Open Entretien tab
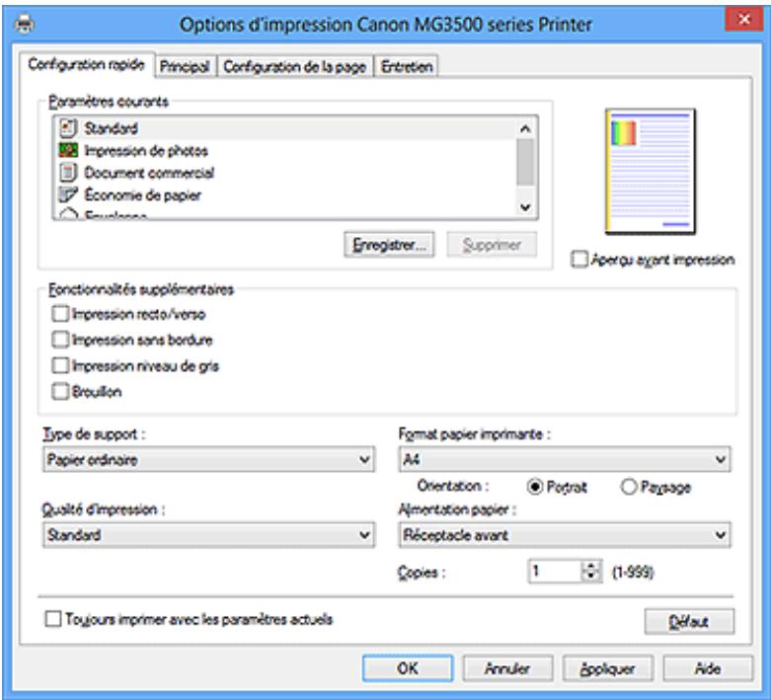This screenshot has width=771, height=700. pyautogui.click(x=407, y=66)
